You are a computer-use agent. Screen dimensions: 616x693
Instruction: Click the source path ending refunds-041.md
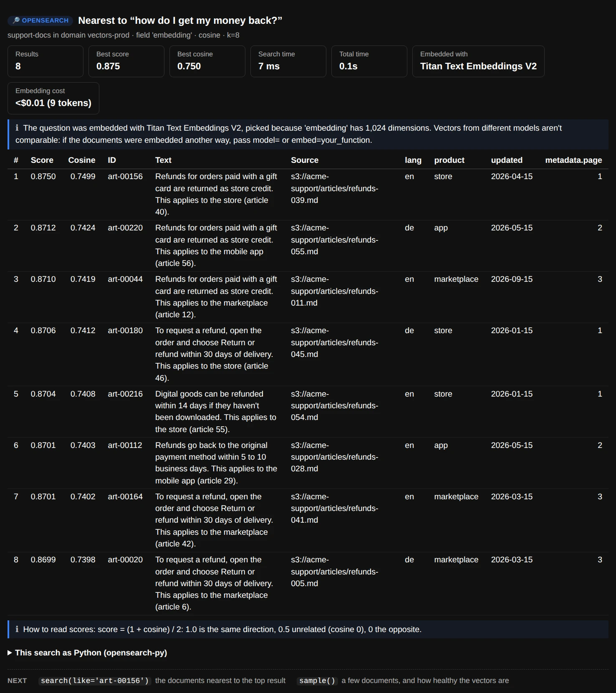[335, 508]
